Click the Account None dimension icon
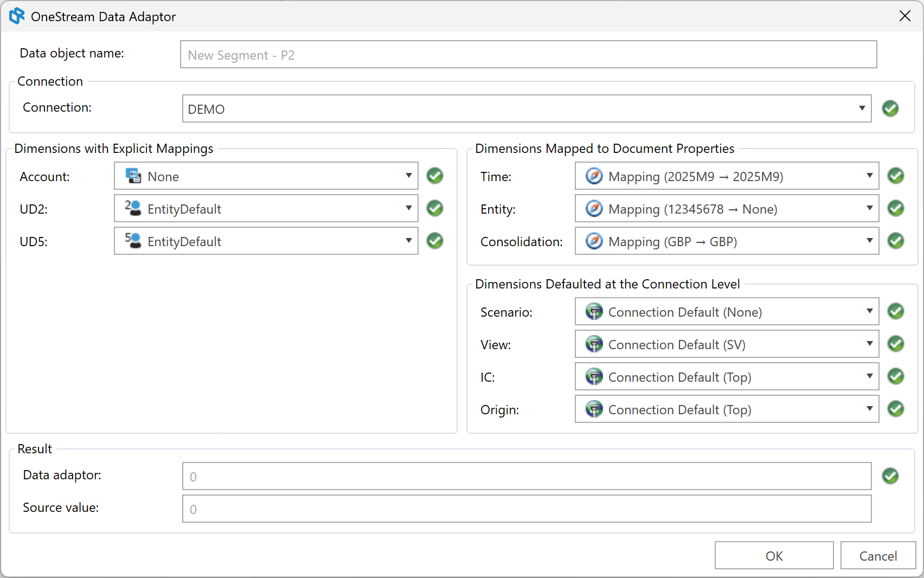 coord(133,176)
